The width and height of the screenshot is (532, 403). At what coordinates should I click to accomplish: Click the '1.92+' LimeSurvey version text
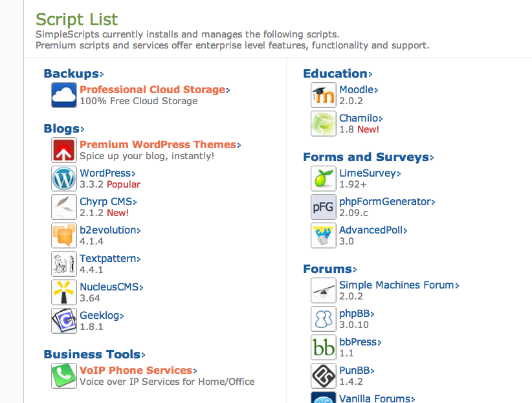coord(353,184)
